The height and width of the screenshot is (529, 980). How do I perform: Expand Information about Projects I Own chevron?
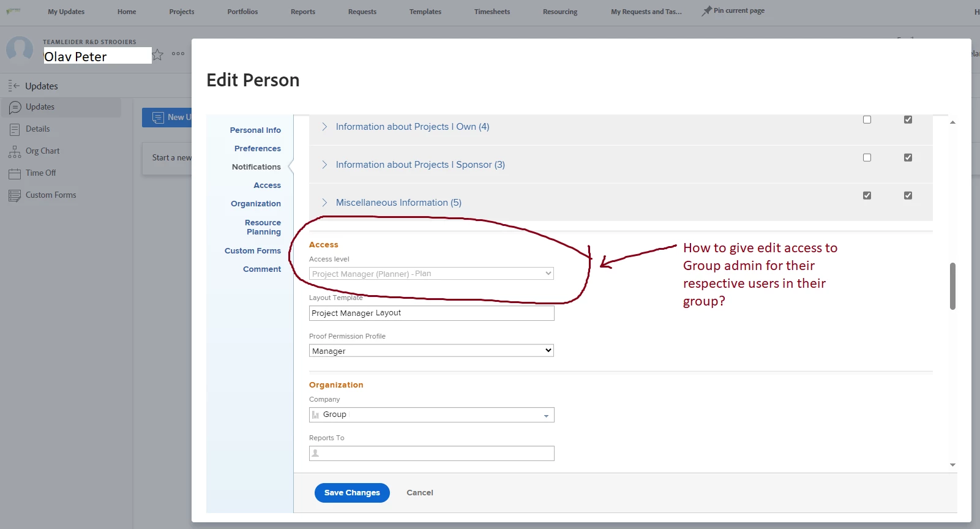click(x=324, y=127)
